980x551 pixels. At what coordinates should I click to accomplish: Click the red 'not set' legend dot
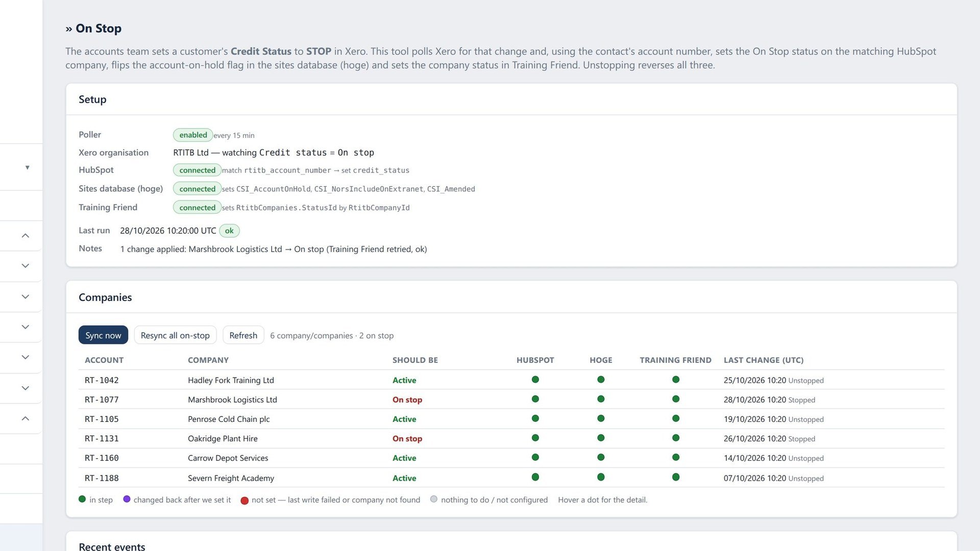pos(244,500)
